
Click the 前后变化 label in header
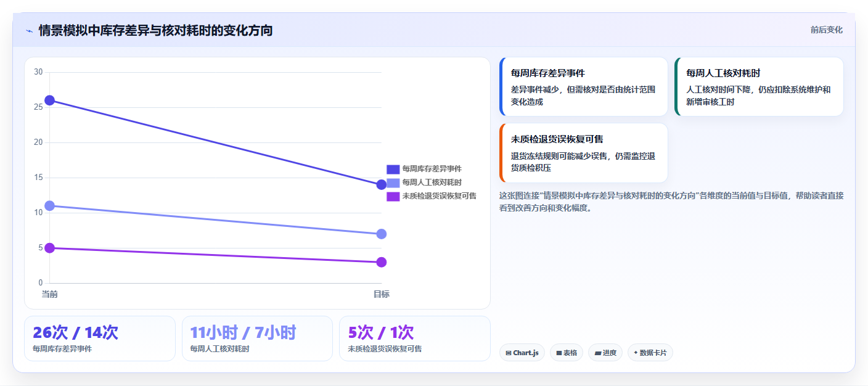point(826,30)
